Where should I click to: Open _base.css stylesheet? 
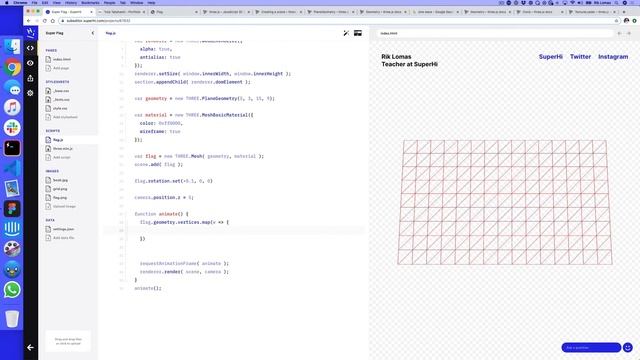pos(61,91)
